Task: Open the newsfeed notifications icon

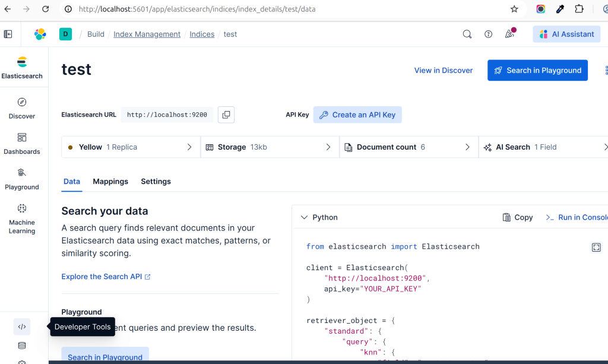Action: click(x=509, y=34)
